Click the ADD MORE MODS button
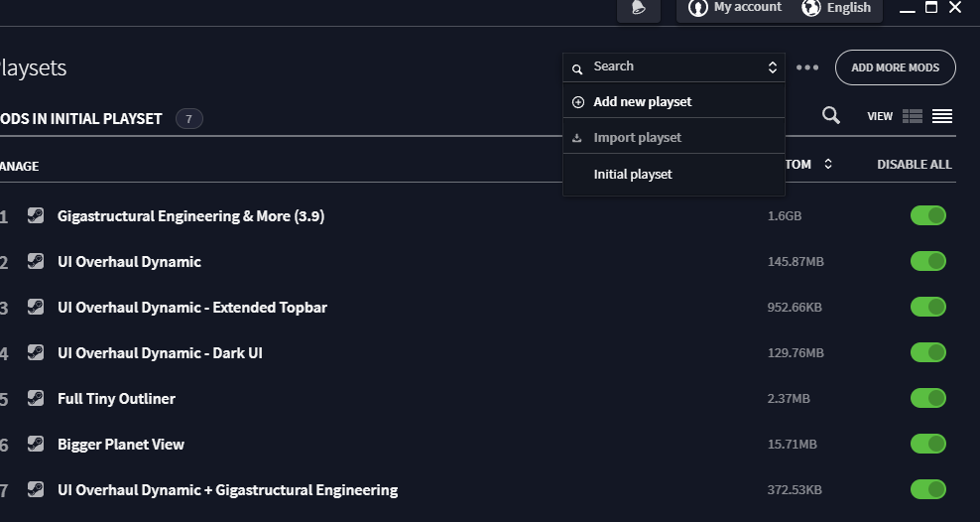980x522 pixels. pyautogui.click(x=895, y=67)
